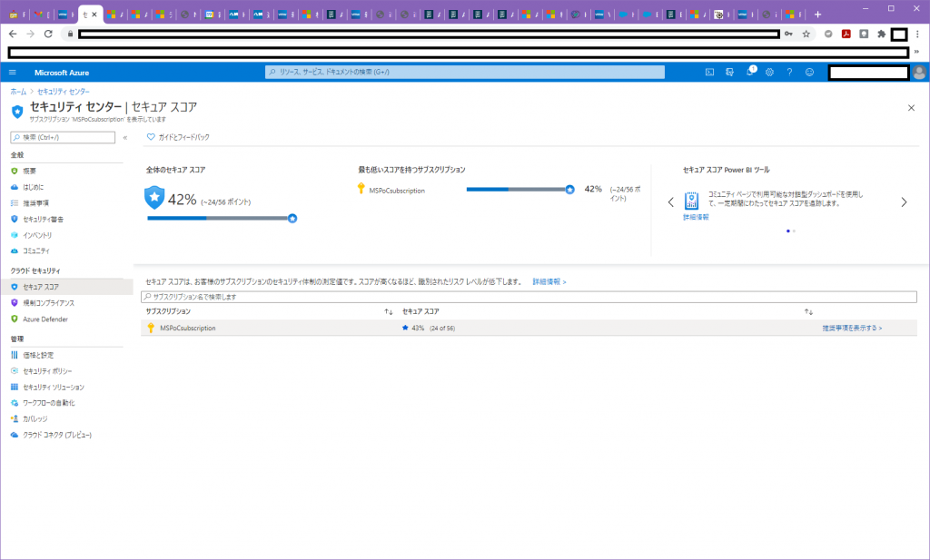
Task: Show hidden bookmarks with the double chevron
Action: tap(916, 52)
